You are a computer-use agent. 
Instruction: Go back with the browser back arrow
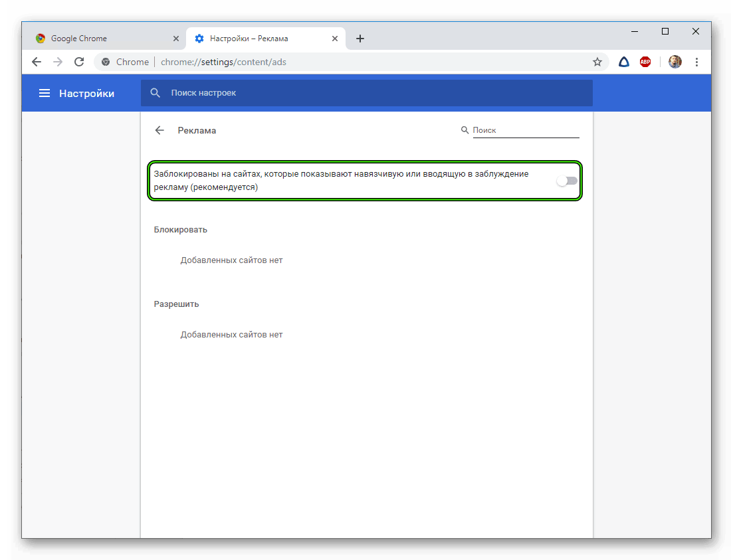(x=37, y=62)
